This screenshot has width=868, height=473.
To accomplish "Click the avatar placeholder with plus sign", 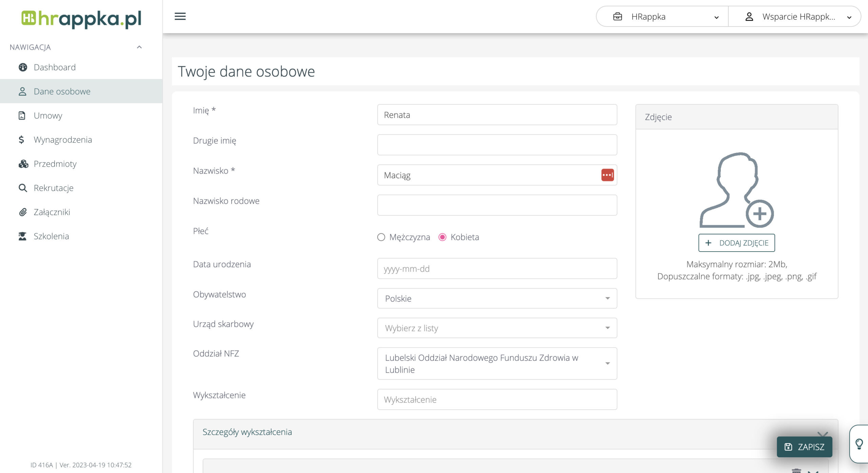I will pyautogui.click(x=736, y=190).
